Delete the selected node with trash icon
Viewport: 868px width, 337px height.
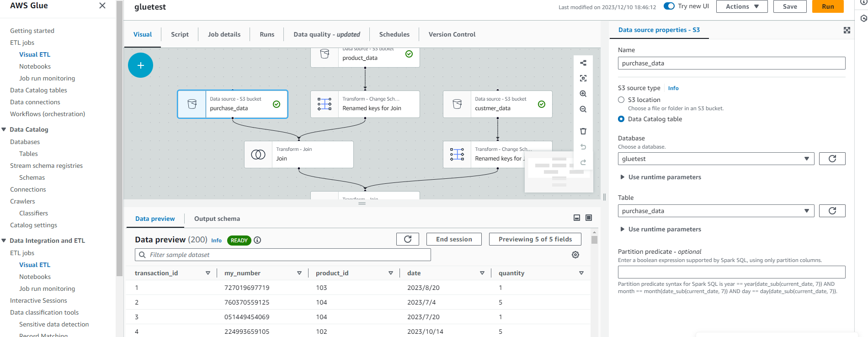click(583, 131)
